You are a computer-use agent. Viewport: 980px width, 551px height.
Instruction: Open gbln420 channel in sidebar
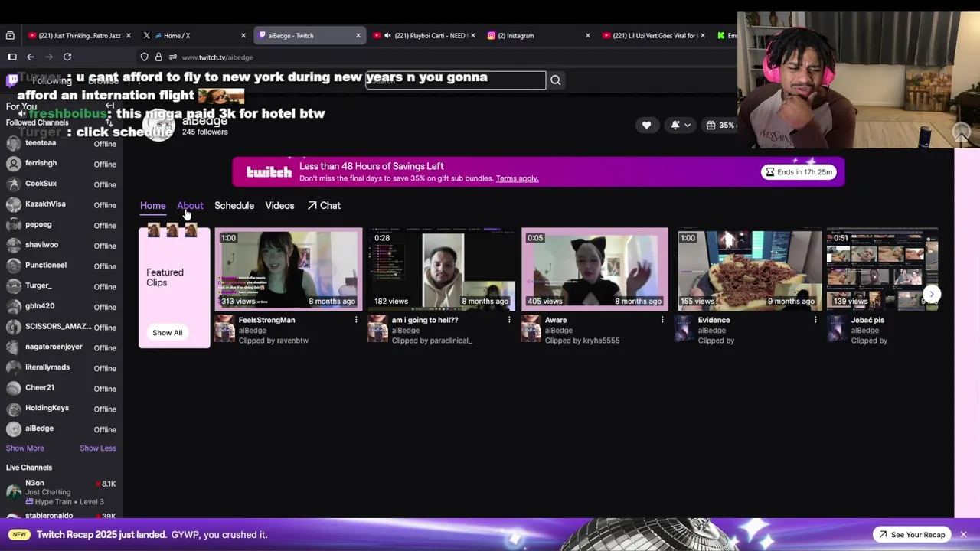[61, 306]
